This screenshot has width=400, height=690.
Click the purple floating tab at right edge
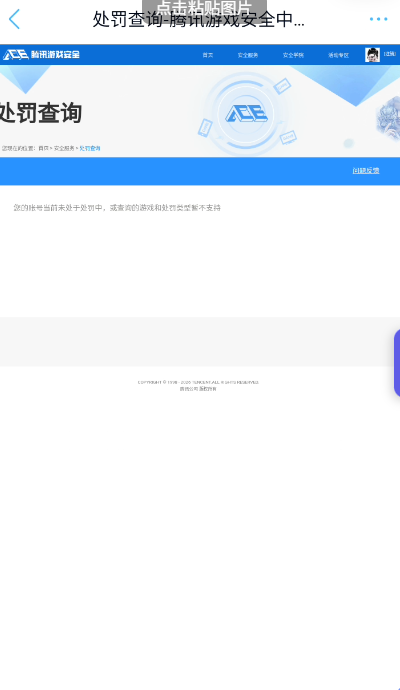396,363
